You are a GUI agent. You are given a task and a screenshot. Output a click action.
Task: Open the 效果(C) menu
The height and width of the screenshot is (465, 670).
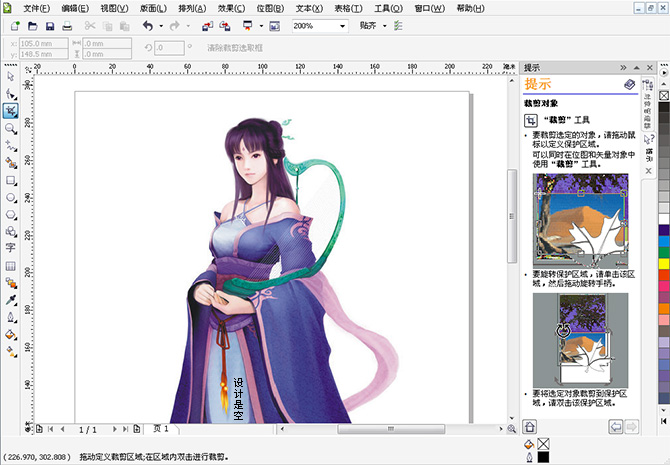coord(233,8)
